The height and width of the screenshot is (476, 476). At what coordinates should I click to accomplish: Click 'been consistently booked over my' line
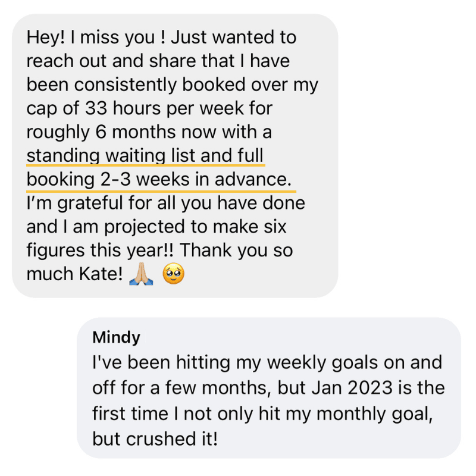click(x=172, y=84)
